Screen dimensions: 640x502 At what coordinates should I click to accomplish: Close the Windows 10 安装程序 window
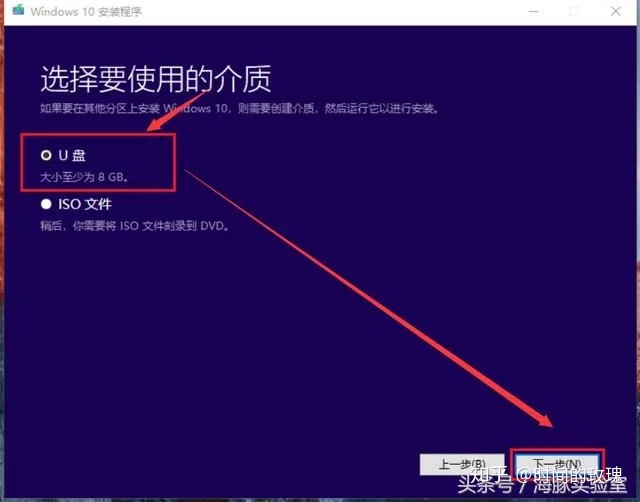coord(616,11)
